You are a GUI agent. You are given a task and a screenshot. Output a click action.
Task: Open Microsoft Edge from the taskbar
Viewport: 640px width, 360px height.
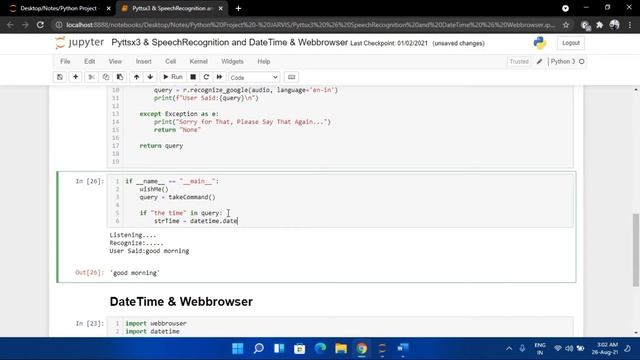(x=320, y=348)
